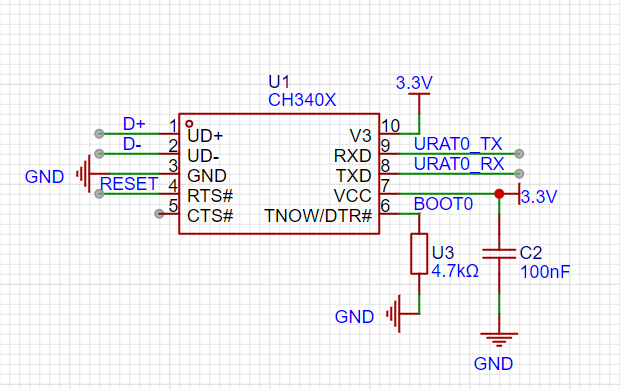Select the 4.7kΩ value text
This screenshot has height=389, width=620.
point(455,271)
